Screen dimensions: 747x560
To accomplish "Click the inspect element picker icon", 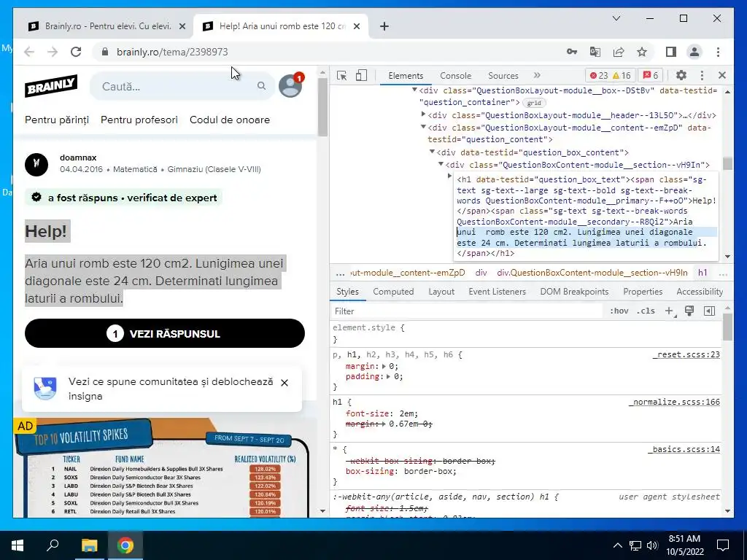I will click(341, 75).
